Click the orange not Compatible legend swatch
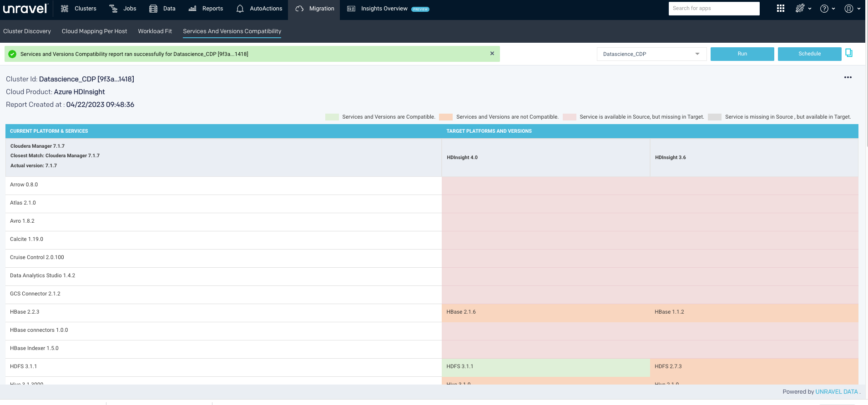 point(446,117)
